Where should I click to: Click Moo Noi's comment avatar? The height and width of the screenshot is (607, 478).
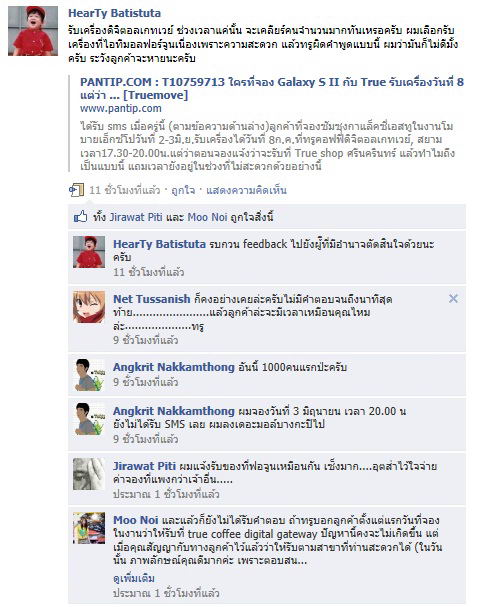(89, 528)
